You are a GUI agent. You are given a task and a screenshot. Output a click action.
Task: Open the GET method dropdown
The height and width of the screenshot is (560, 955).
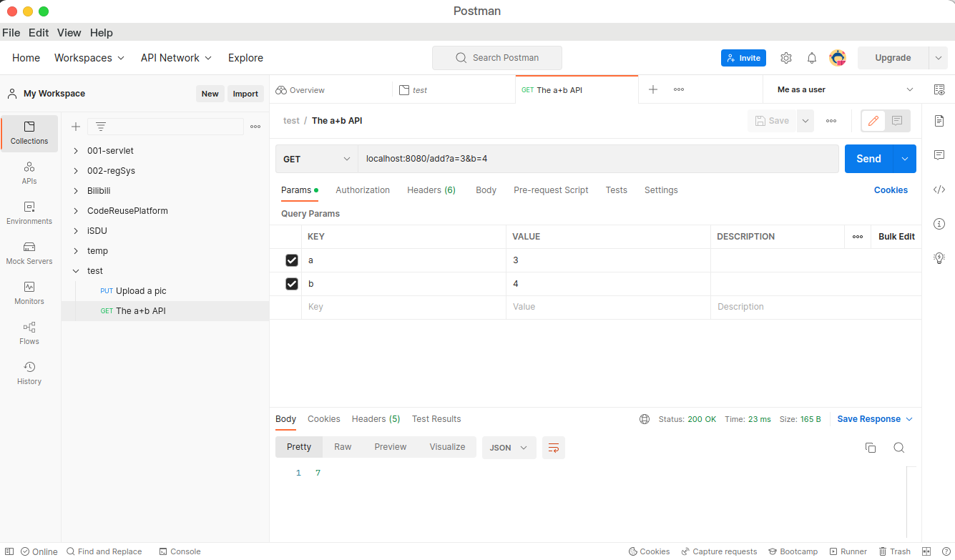tap(317, 159)
